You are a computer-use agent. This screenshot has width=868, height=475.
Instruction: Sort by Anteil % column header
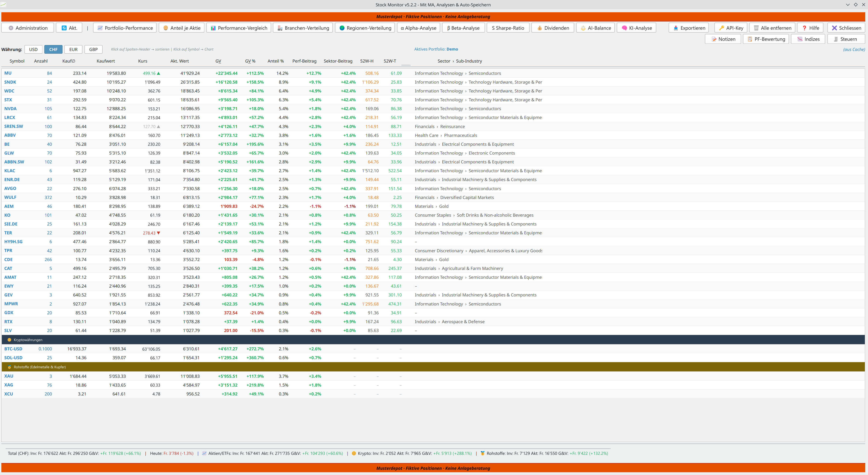pos(276,61)
